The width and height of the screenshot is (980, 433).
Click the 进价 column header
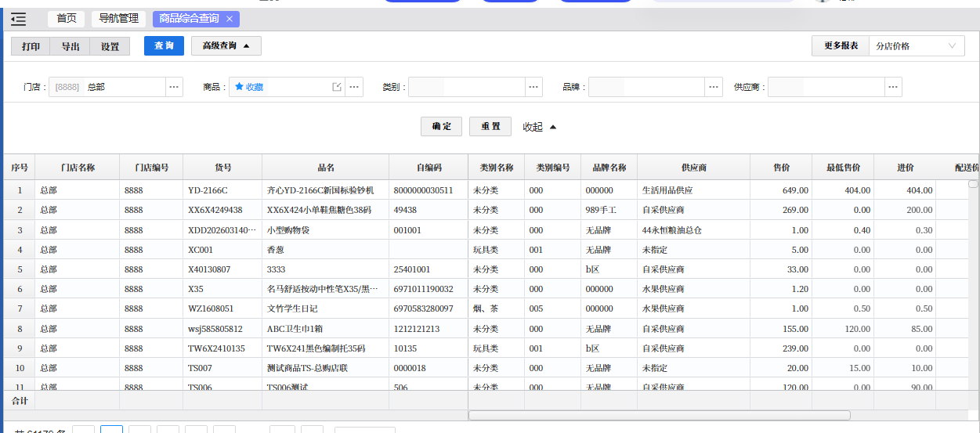coord(906,168)
